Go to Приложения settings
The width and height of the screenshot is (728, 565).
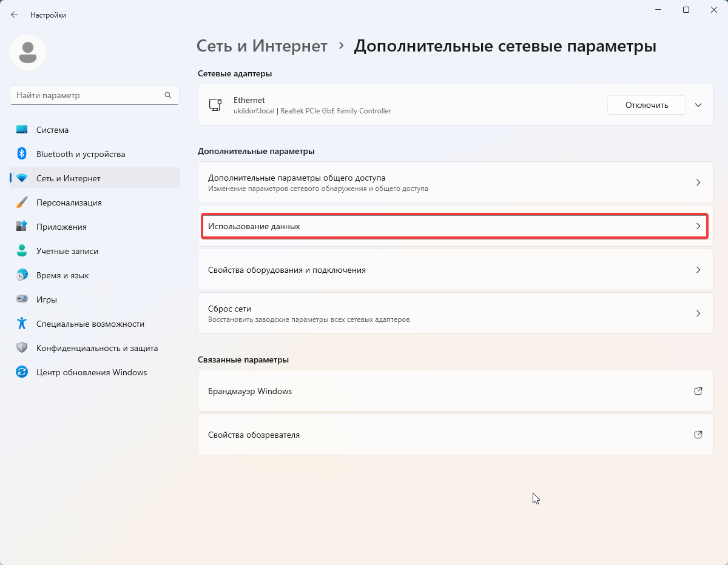(95, 227)
